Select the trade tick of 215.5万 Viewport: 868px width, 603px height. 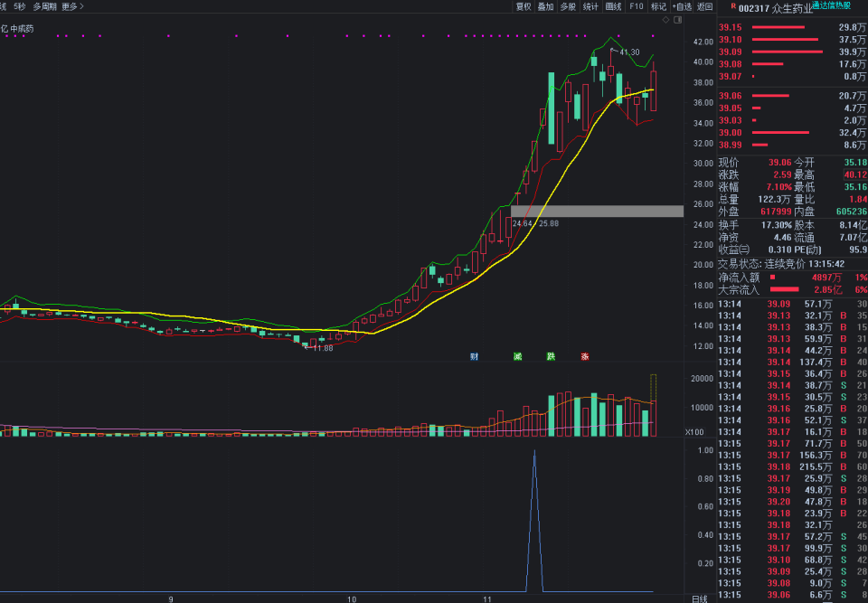click(x=792, y=466)
